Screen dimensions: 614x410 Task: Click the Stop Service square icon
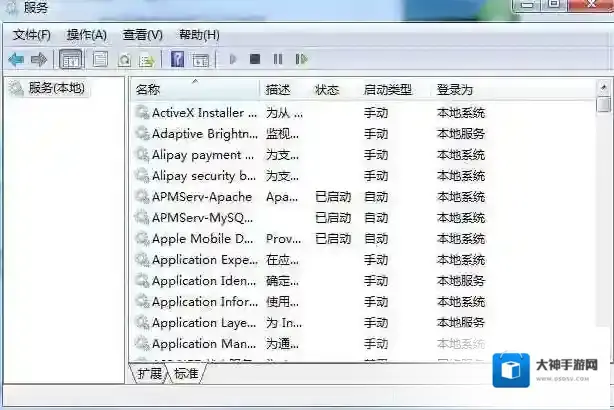click(255, 59)
